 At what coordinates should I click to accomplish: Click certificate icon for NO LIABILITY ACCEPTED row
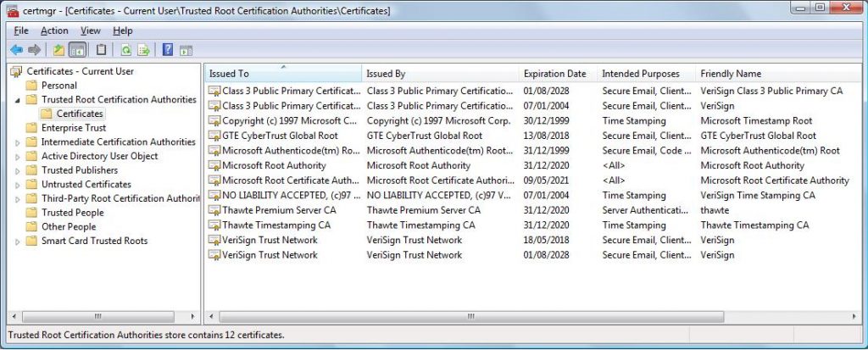point(214,195)
